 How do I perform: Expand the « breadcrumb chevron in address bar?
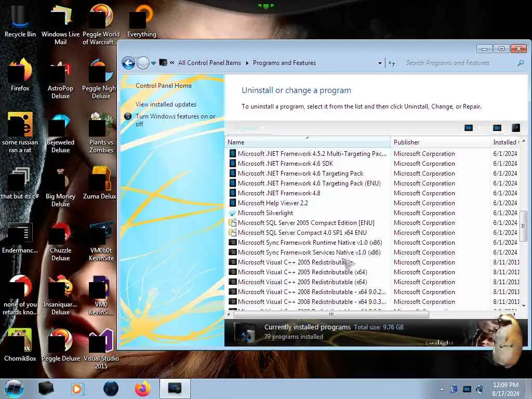[172, 63]
